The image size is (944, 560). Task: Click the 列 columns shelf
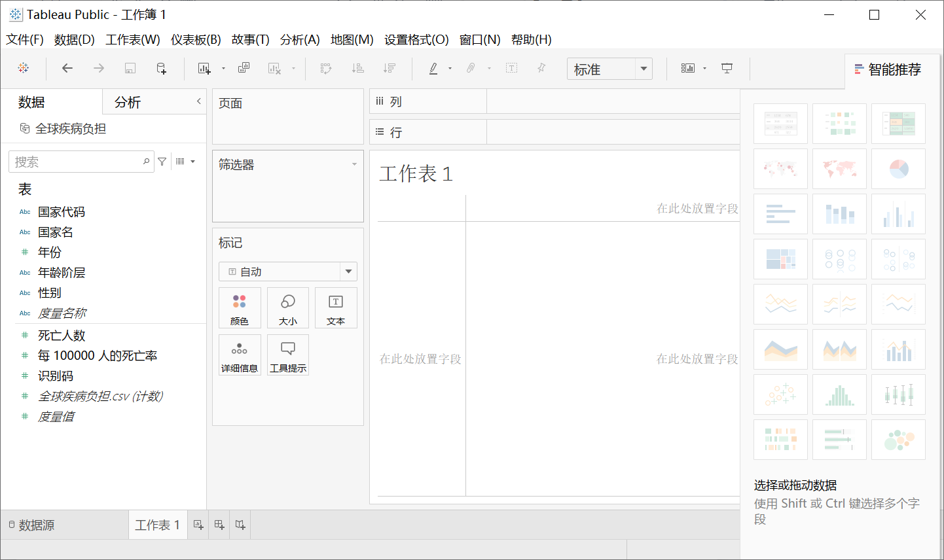[554, 101]
